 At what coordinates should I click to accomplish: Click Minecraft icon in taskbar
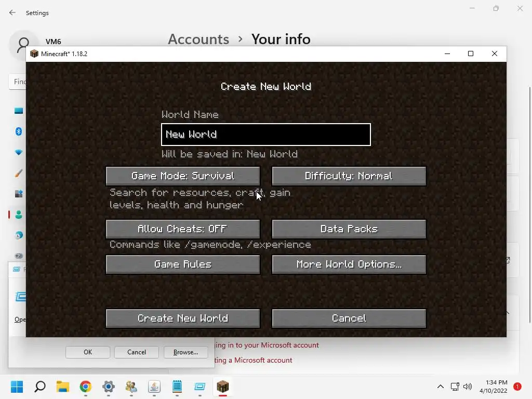pyautogui.click(x=222, y=387)
